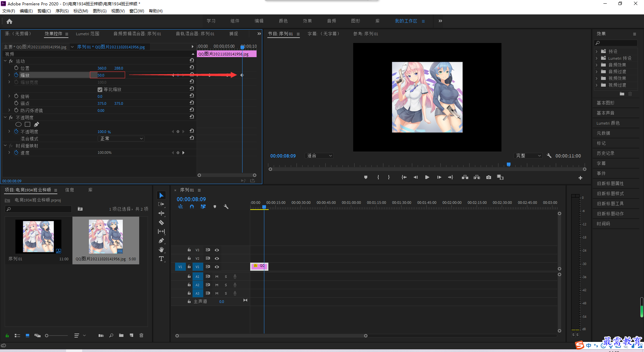644x352 pixels.
Task: Select the Slip tool
Action: tap(161, 231)
